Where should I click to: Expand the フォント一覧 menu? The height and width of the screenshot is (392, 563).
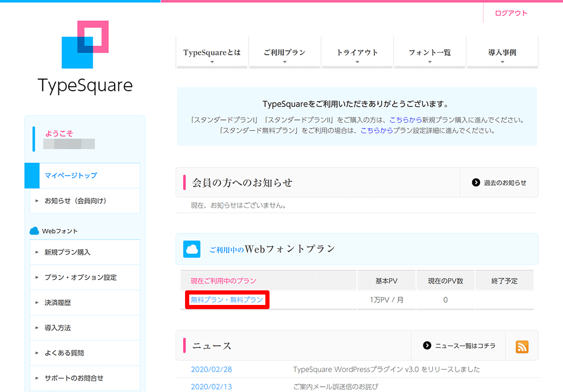(430, 53)
